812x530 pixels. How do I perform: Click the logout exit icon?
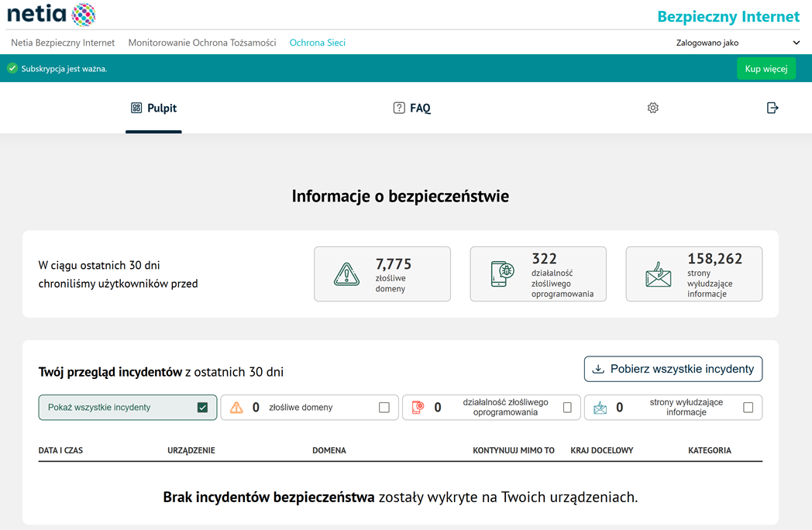coord(772,108)
